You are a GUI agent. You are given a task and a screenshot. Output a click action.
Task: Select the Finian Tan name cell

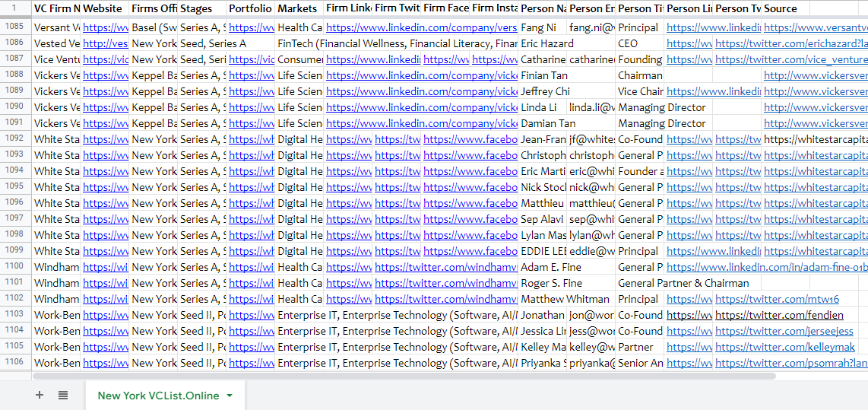coord(543,75)
